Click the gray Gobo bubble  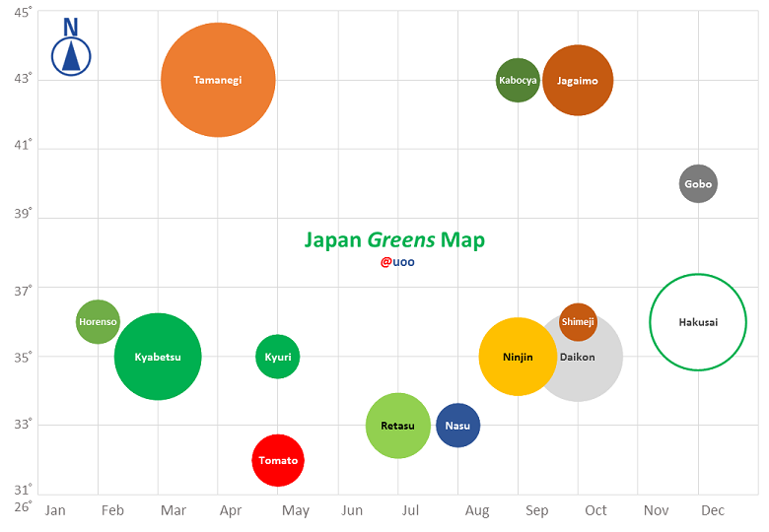pyautogui.click(x=698, y=183)
